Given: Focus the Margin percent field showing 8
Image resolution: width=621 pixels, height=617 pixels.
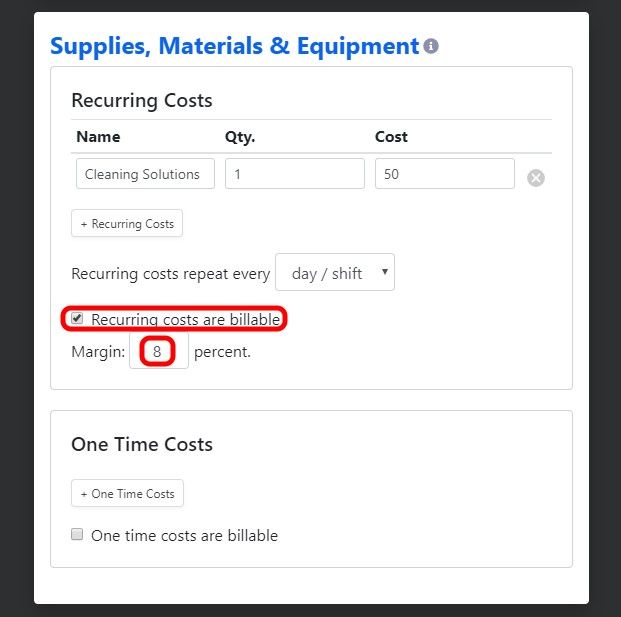Looking at the screenshot, I should coord(159,351).
